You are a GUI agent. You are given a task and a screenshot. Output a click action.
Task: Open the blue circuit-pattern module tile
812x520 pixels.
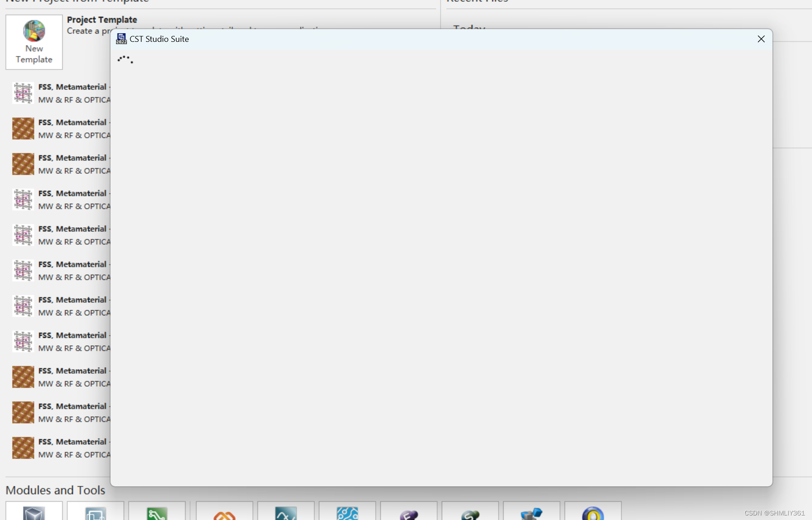[x=347, y=511]
